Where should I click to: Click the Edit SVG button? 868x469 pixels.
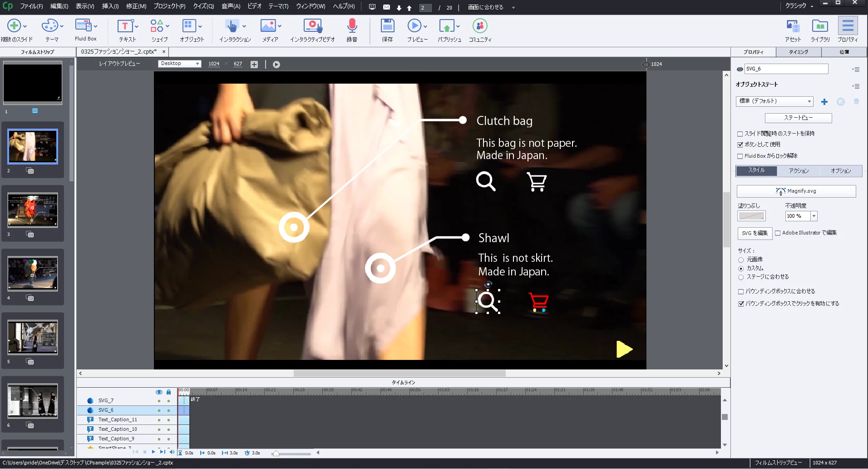(755, 233)
